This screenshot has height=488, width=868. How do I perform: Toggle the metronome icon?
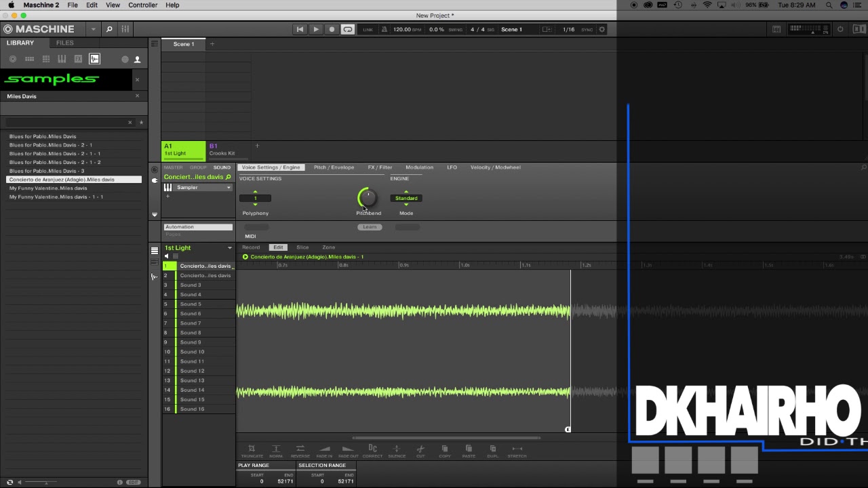coord(384,29)
